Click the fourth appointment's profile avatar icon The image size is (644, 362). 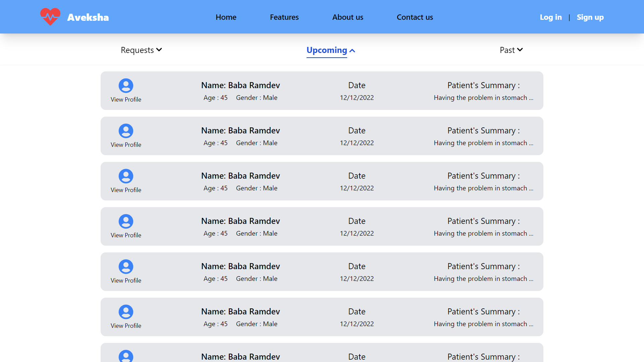click(126, 222)
